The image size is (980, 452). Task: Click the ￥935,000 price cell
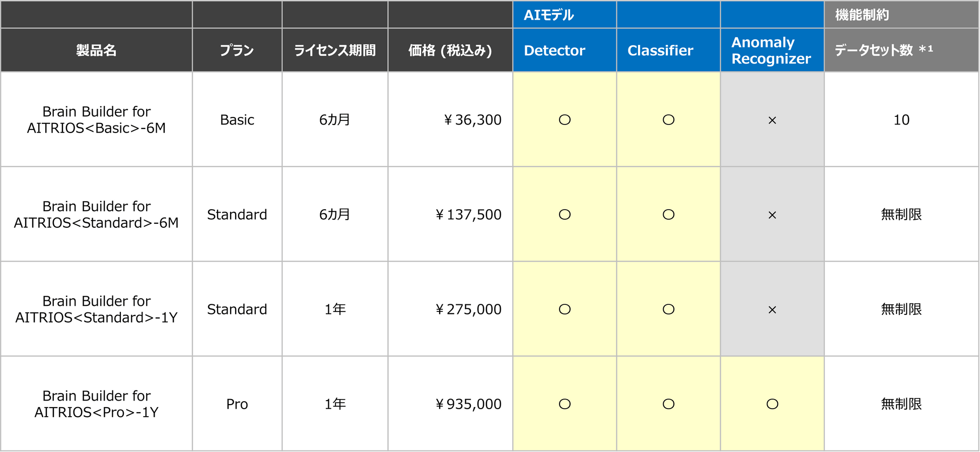pyautogui.click(x=468, y=404)
